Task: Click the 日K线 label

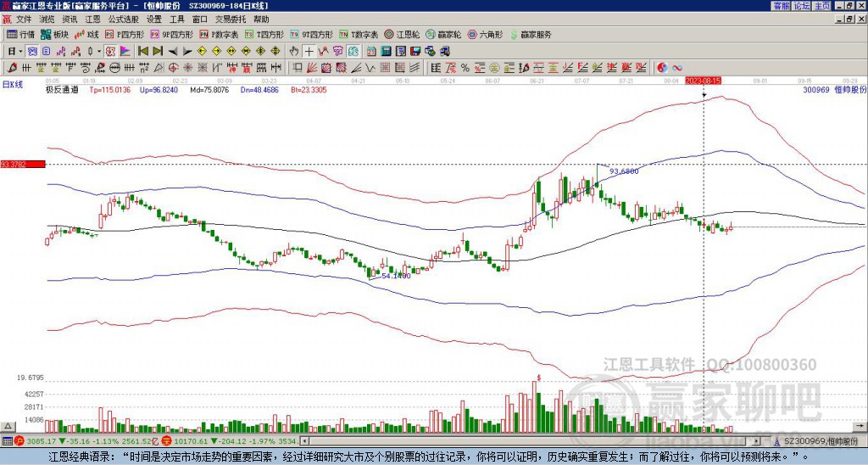Action: [13, 85]
